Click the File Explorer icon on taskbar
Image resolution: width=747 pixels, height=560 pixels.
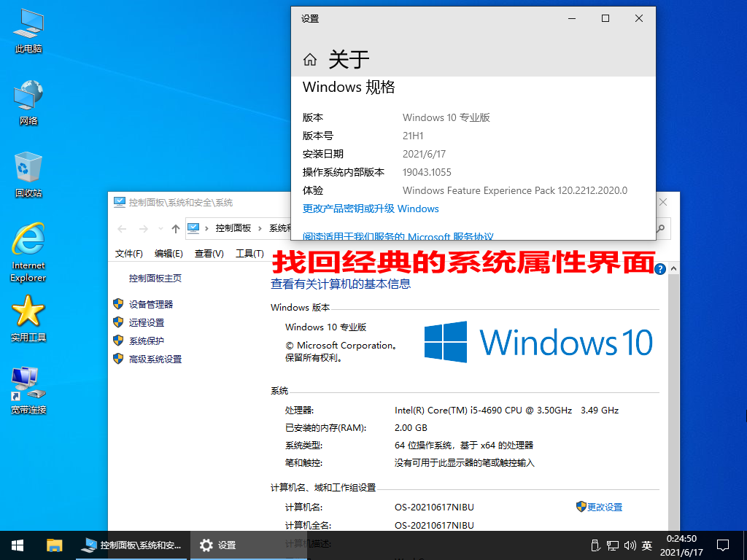[55, 545]
